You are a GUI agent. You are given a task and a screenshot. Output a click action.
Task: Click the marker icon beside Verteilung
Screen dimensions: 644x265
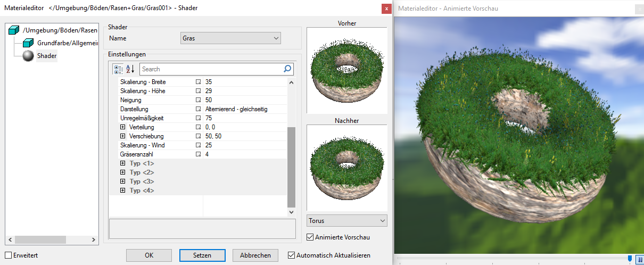coord(199,127)
